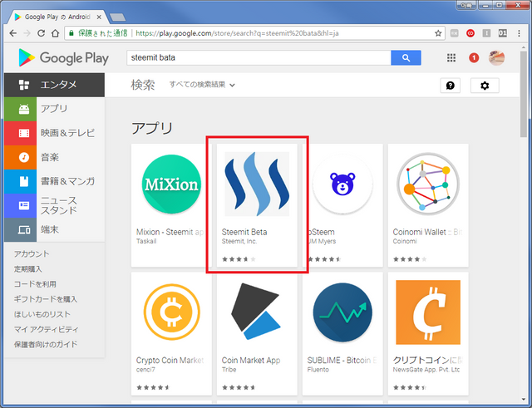Click the Steemit, Inc. developer name
Image resolution: width=532 pixels, height=408 pixels.
239,241
